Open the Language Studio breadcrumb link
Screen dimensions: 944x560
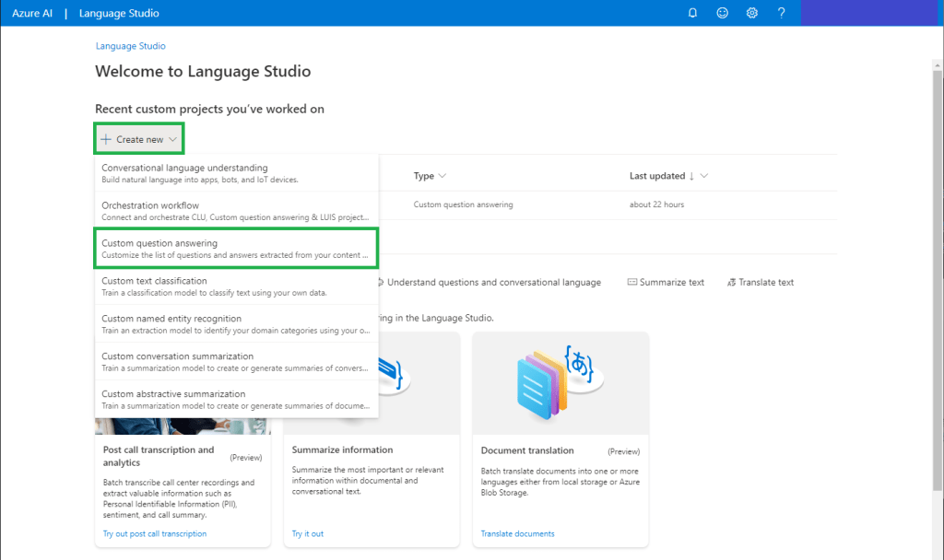[x=130, y=46]
